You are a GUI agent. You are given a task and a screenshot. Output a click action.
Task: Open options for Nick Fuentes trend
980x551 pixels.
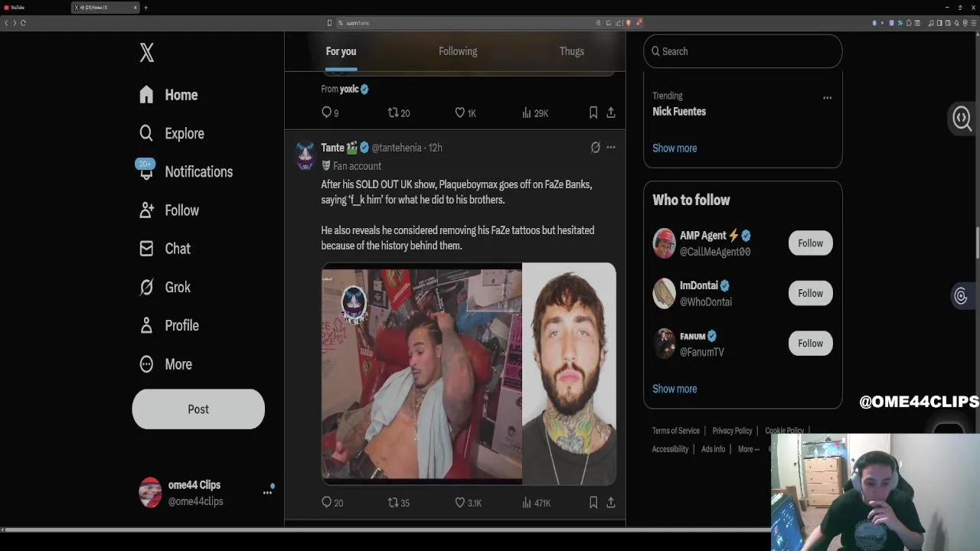[x=827, y=98]
